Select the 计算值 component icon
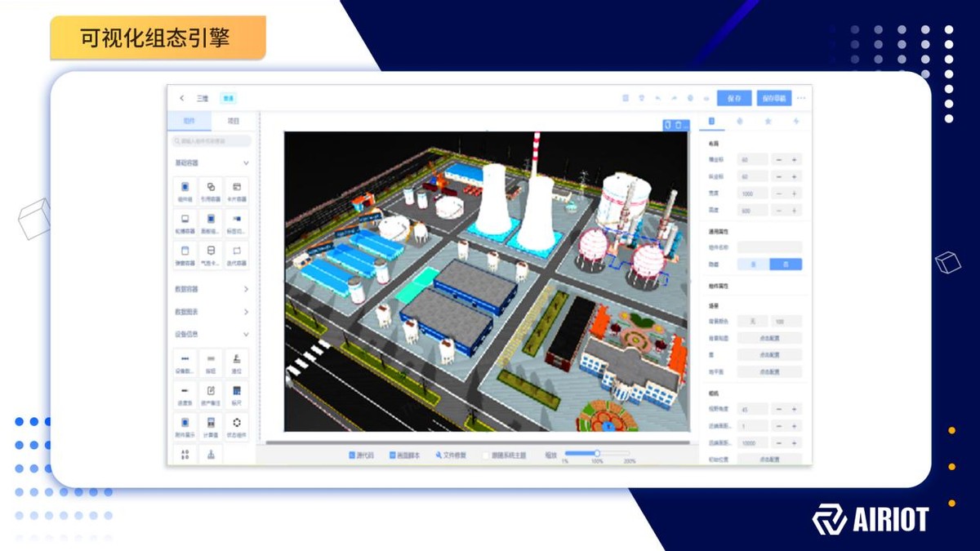The width and height of the screenshot is (980, 551). point(211,424)
